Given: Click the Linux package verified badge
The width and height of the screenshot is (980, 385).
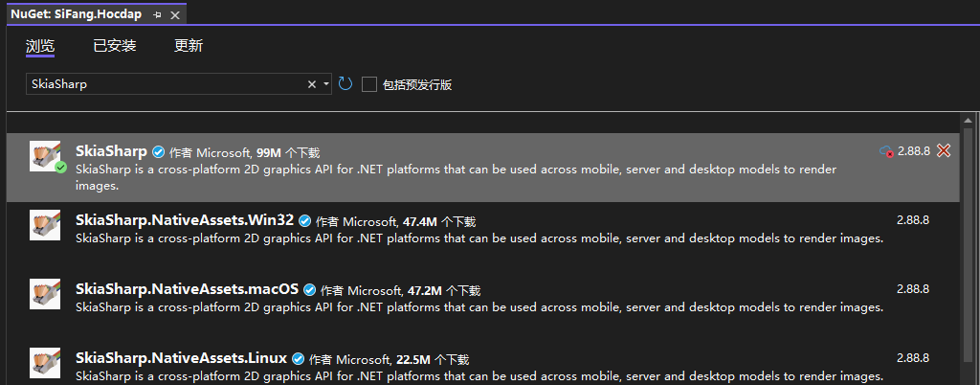Looking at the screenshot, I should 299,359.
